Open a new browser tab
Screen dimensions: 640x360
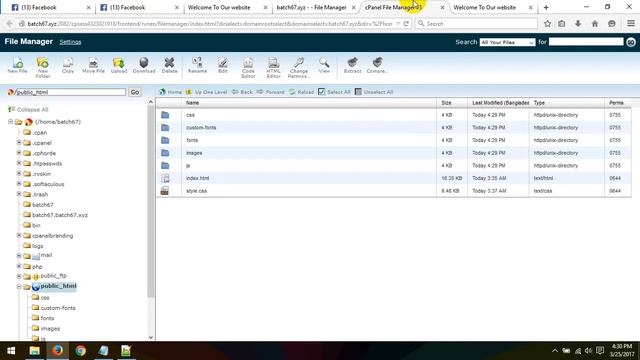point(546,7)
